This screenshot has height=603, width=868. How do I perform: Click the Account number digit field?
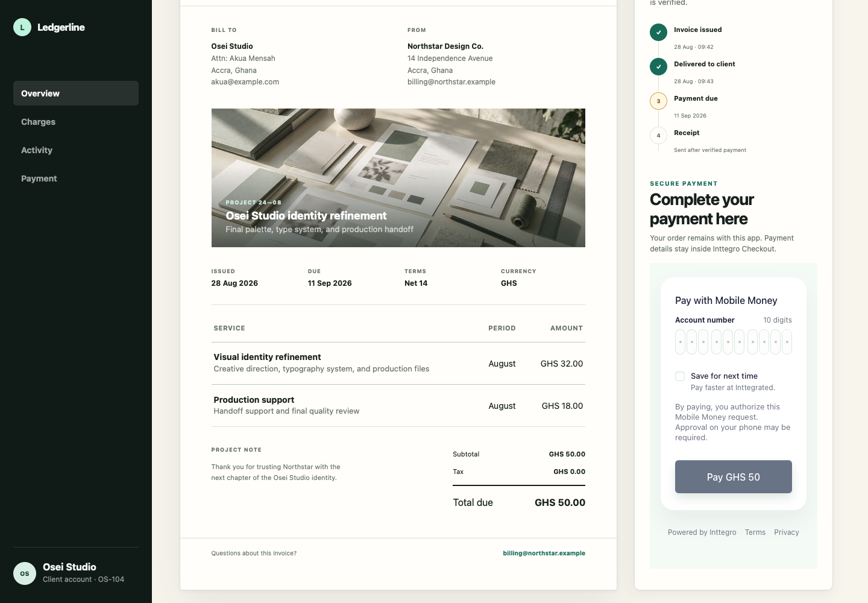(x=734, y=342)
